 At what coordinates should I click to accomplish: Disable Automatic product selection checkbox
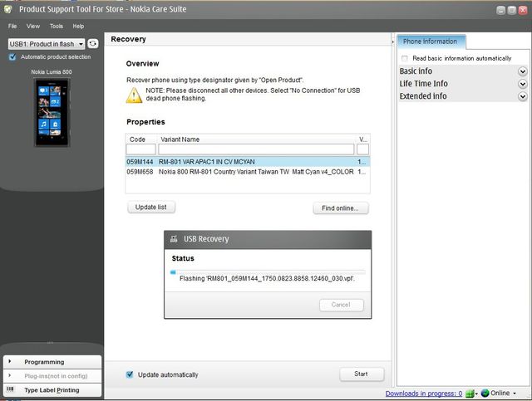point(12,57)
